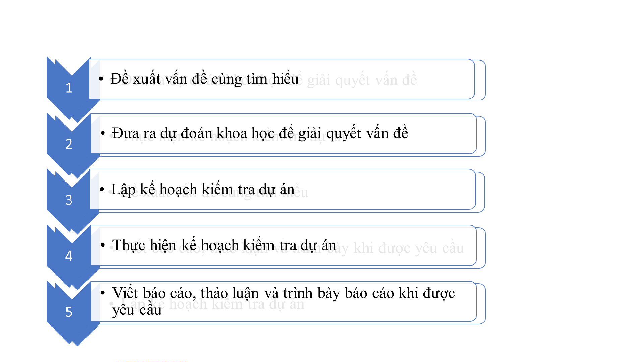This screenshot has height=362, width=644.
Task: Click the words 'yêu cầu' on the last line
Action: (x=137, y=310)
